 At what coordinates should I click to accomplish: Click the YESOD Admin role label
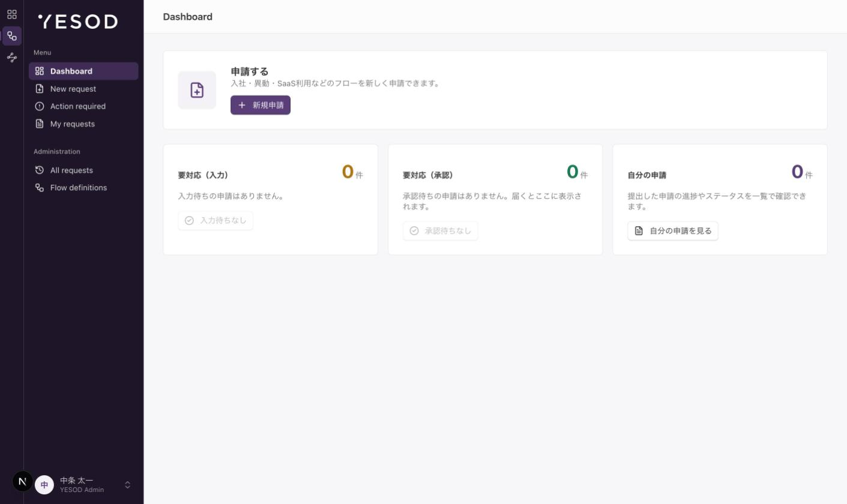click(x=82, y=490)
